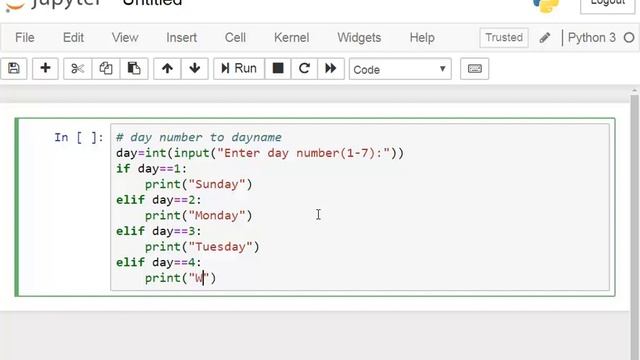Click the 'In [ ]:' cell prompt
The height and width of the screenshot is (360, 640).
79,137
